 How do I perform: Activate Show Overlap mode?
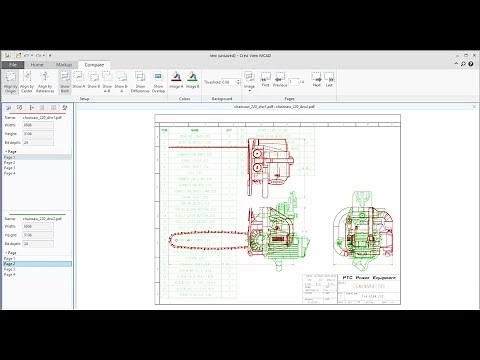click(158, 82)
